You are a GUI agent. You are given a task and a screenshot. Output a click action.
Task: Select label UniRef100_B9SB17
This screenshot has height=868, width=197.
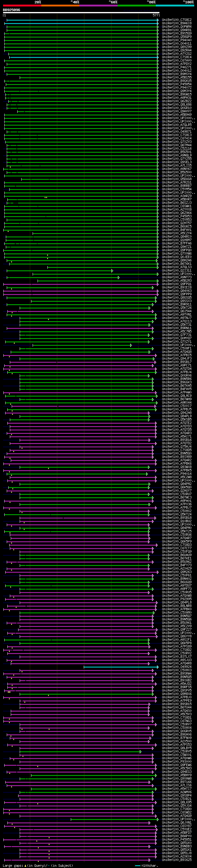(177, 362)
